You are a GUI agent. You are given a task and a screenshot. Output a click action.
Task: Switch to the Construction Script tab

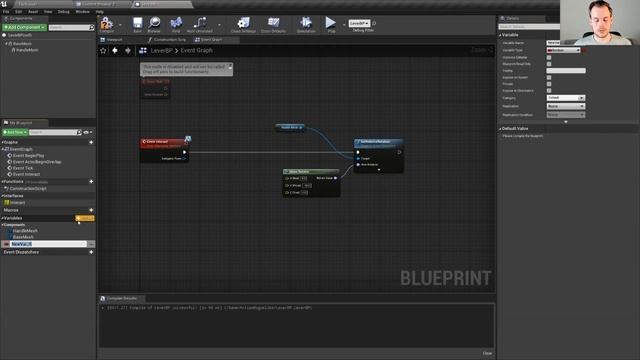point(167,40)
